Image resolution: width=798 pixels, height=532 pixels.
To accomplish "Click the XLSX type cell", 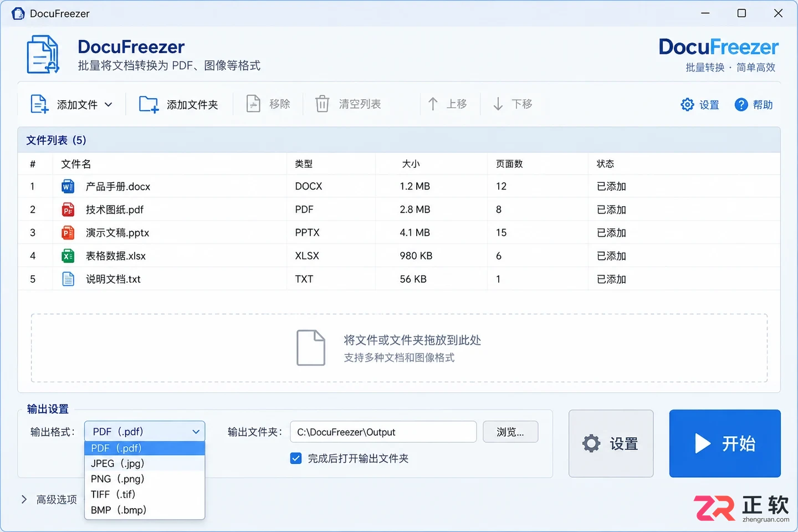I will 307,256.
